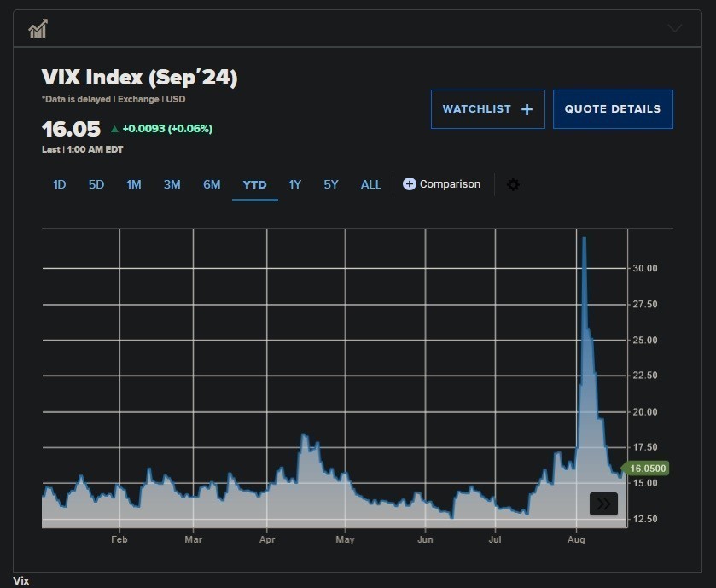This screenshot has height=588, width=716.
Task: Open chart settings gear icon
Action: point(513,184)
